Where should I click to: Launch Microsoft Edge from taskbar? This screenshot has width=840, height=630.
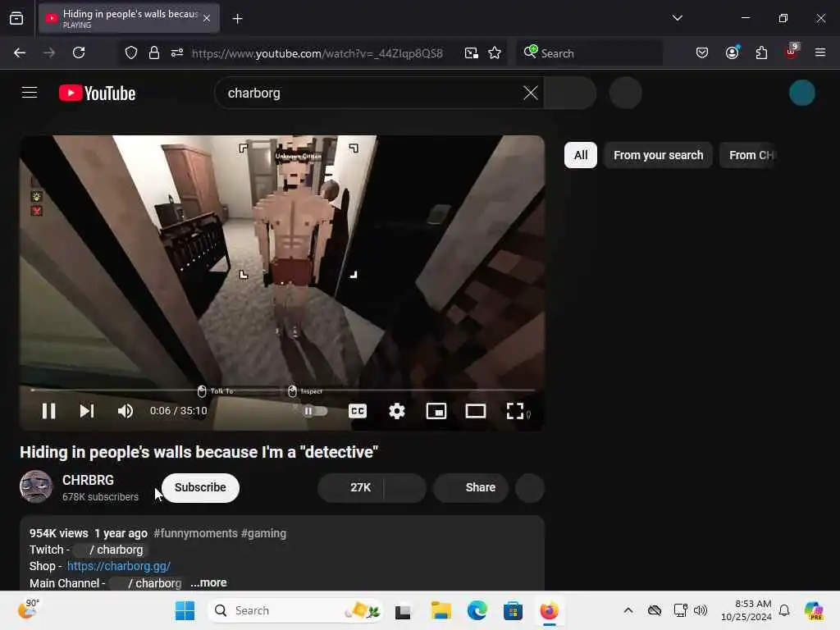coord(477,610)
